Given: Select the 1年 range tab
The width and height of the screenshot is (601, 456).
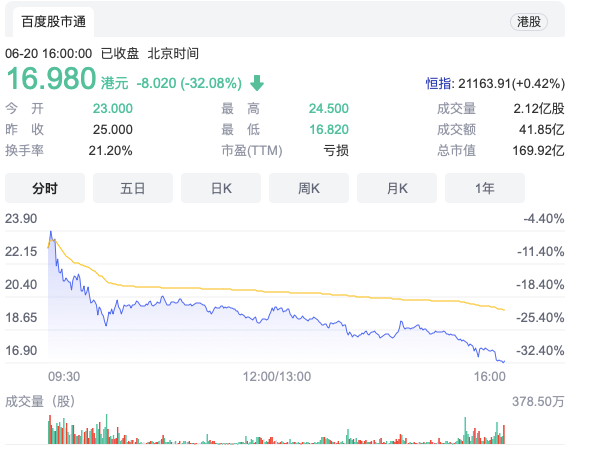Looking at the screenshot, I should pyautogui.click(x=485, y=188).
